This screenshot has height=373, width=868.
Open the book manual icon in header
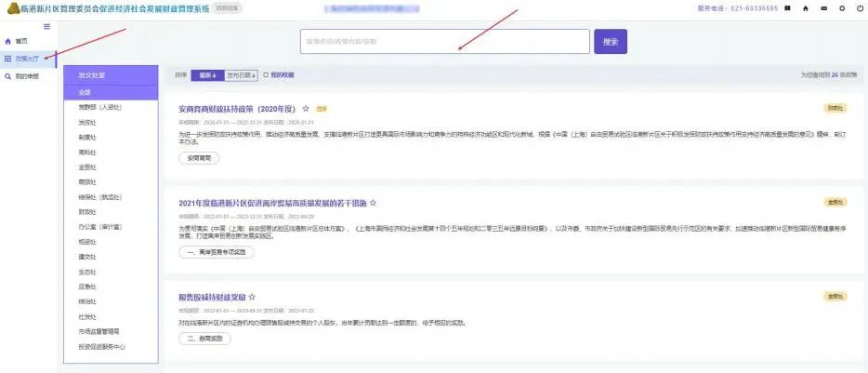tap(787, 9)
